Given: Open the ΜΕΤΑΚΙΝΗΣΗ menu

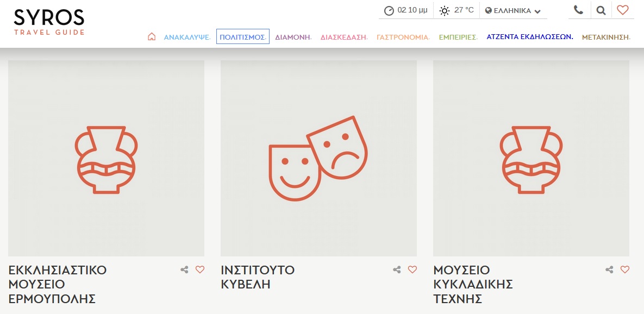Looking at the screenshot, I should point(606,37).
